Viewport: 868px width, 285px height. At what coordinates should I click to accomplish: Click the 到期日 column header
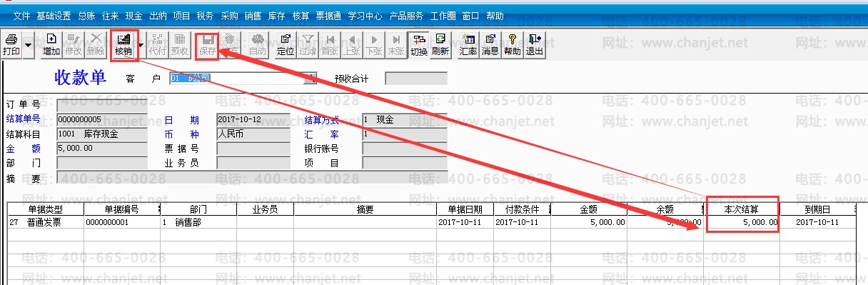(x=817, y=209)
